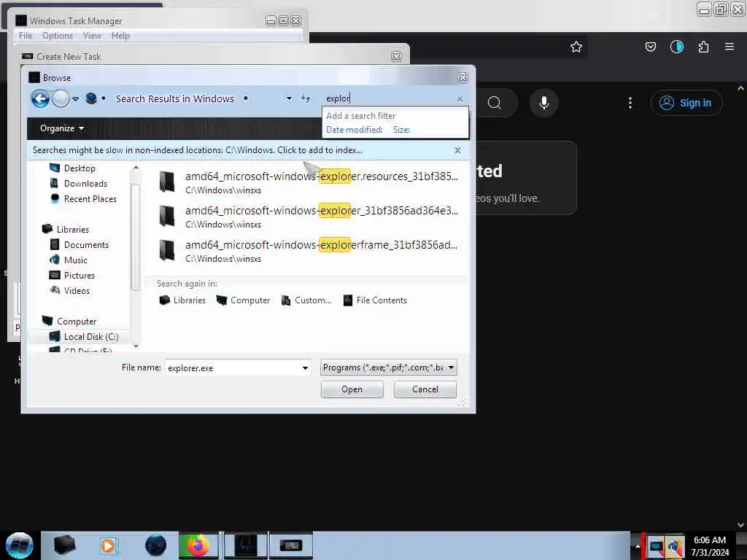Viewport: 747px width, 560px height.
Task: Open Options menu in Task Manager
Action: coord(58,36)
